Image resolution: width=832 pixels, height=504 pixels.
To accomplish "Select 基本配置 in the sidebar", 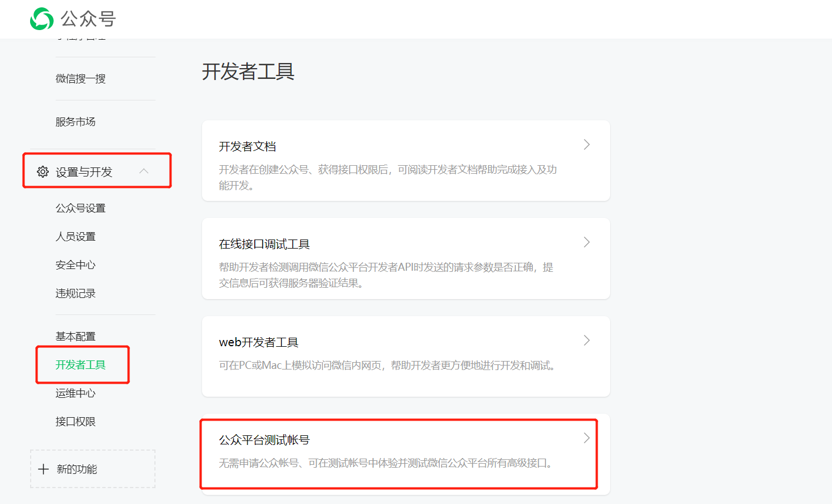I will (x=75, y=336).
